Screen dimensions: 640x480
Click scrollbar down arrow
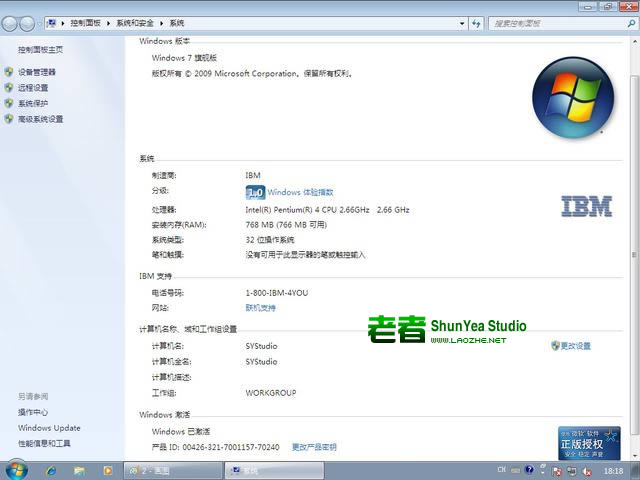[635, 456]
